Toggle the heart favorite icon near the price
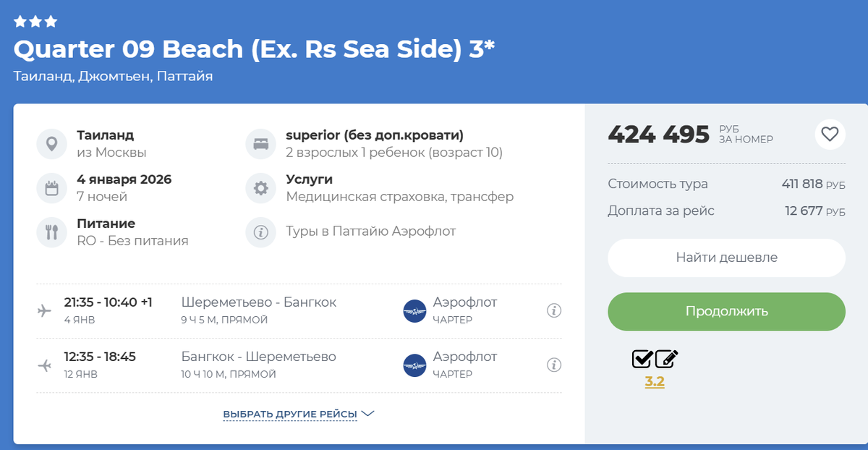The width and height of the screenshot is (868, 450). (830, 135)
